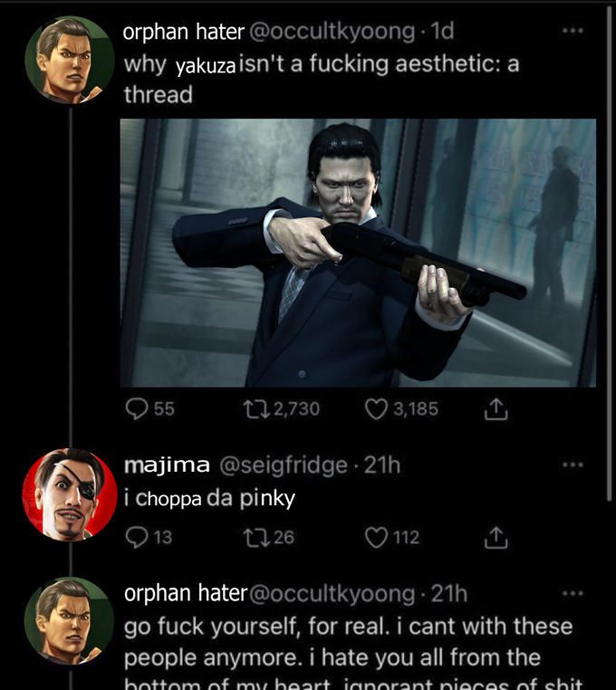
Task: Open more options on the first tweet
Action: [569, 31]
